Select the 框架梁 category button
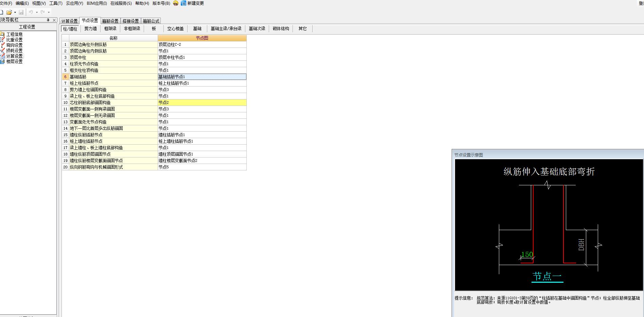 pos(110,29)
